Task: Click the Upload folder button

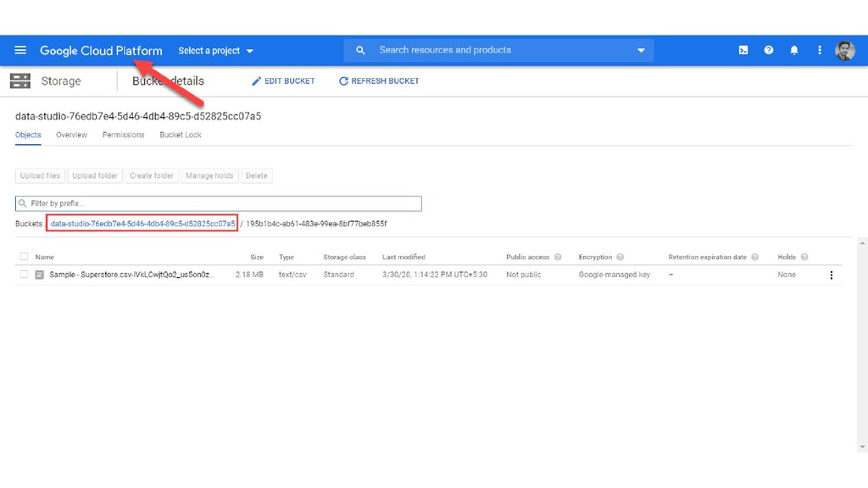Action: (x=95, y=176)
